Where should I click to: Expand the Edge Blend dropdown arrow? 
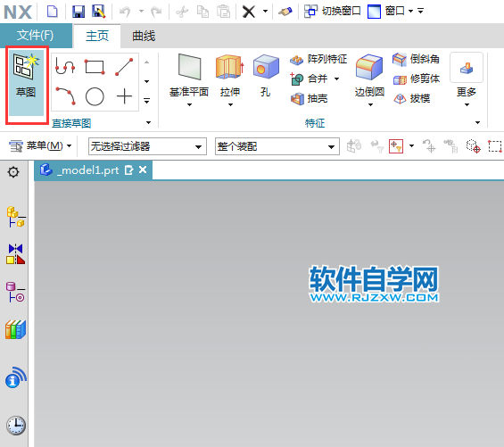370,105
